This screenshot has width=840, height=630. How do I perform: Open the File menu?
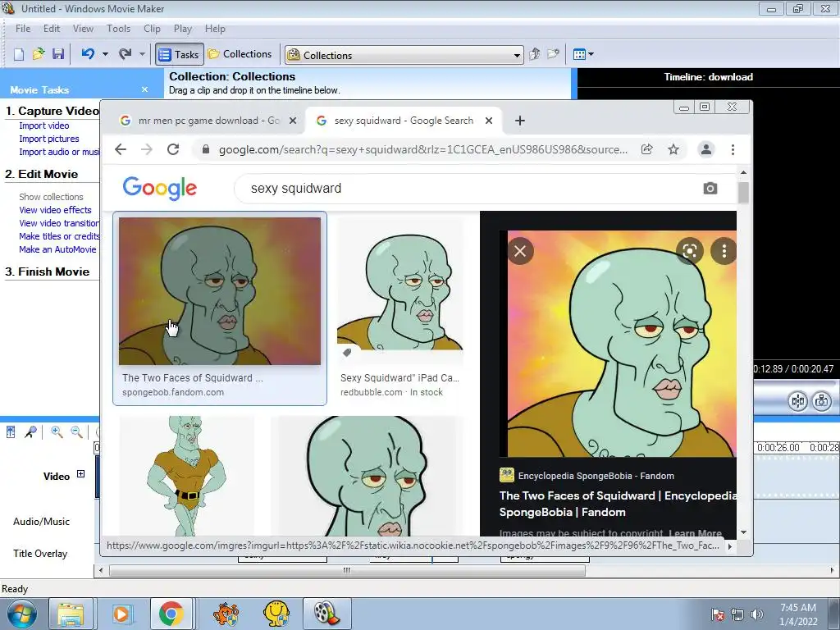pyautogui.click(x=23, y=29)
